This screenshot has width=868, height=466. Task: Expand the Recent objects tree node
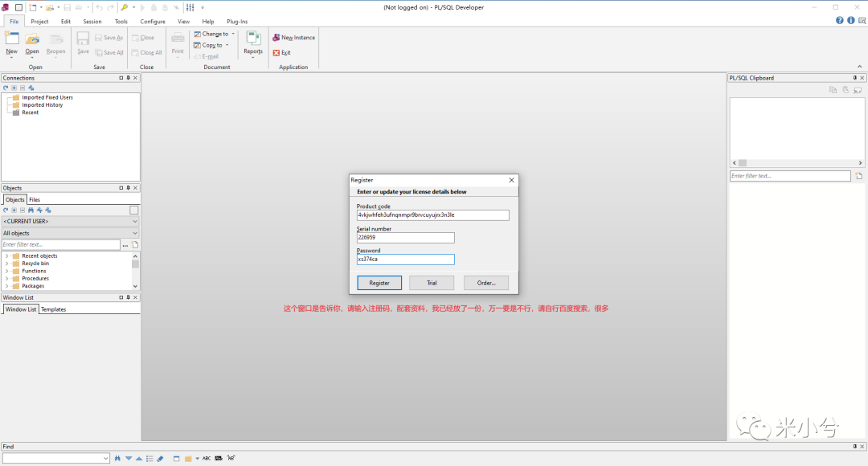tap(6, 256)
